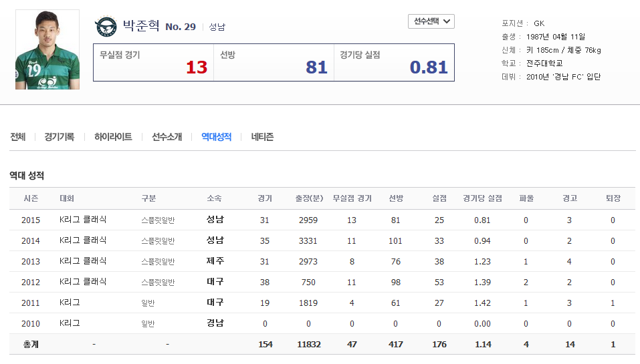Click the 출장(분) column header
640x364 pixels.
[309, 198]
